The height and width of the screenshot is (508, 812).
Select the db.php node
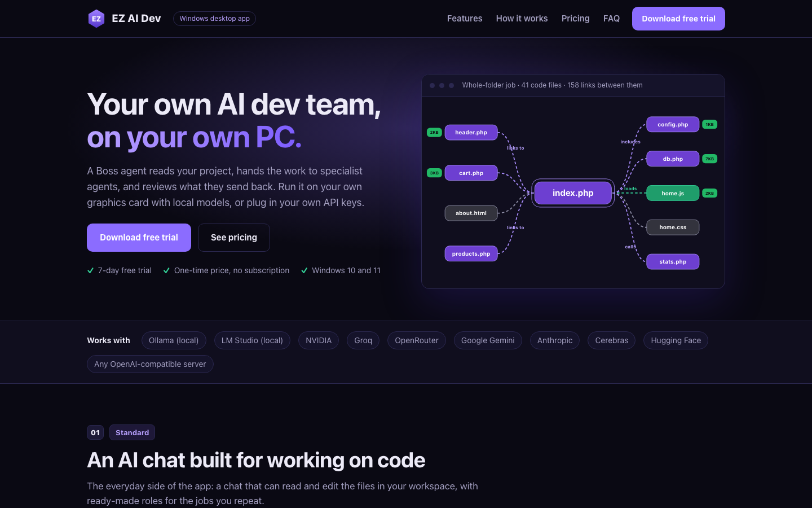tap(673, 159)
